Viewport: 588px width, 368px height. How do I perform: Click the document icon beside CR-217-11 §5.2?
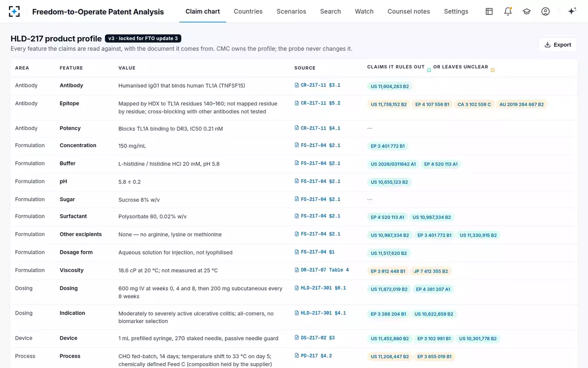coord(297,104)
